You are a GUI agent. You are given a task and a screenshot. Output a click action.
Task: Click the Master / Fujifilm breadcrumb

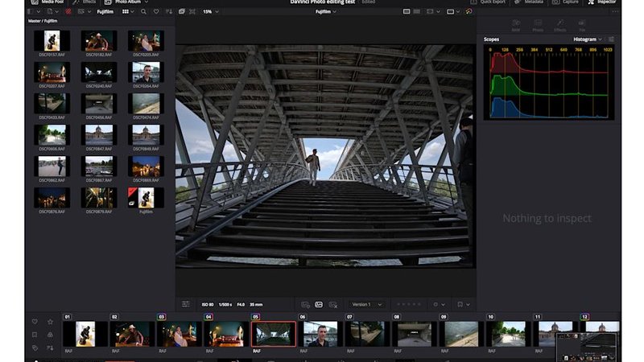point(43,21)
